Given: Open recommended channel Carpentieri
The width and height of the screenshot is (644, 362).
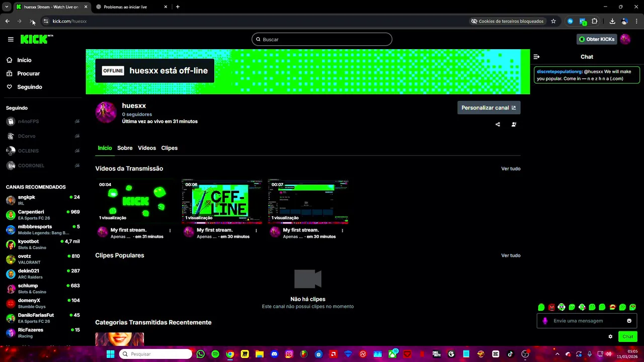Looking at the screenshot, I should click(x=43, y=215).
